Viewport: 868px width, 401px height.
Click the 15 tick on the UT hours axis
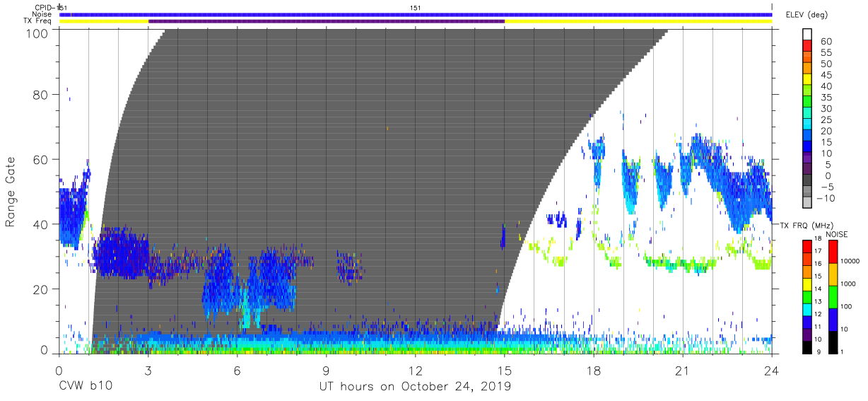coord(505,370)
